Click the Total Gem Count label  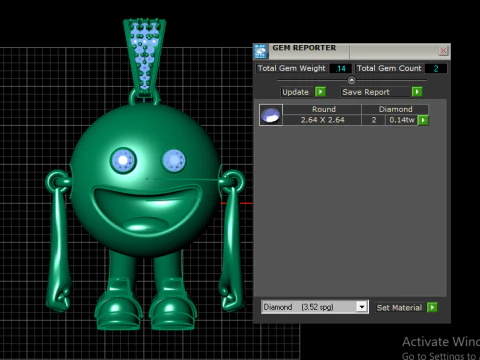click(389, 68)
